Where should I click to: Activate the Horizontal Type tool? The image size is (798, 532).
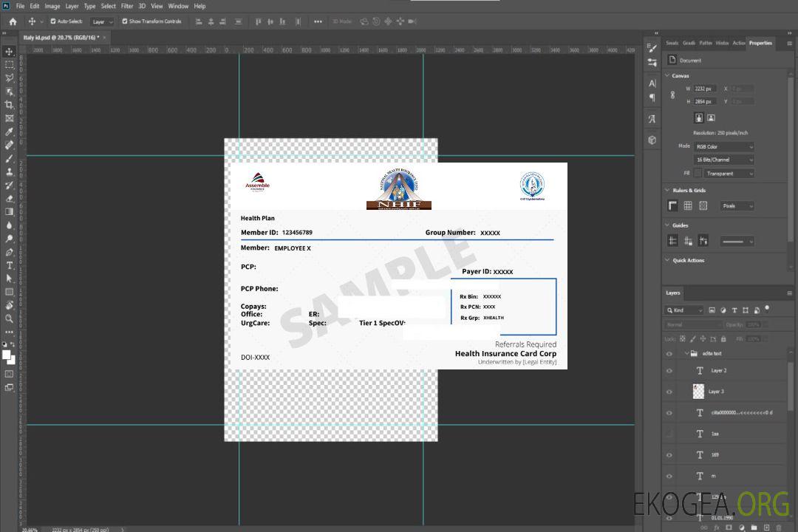click(x=9, y=265)
